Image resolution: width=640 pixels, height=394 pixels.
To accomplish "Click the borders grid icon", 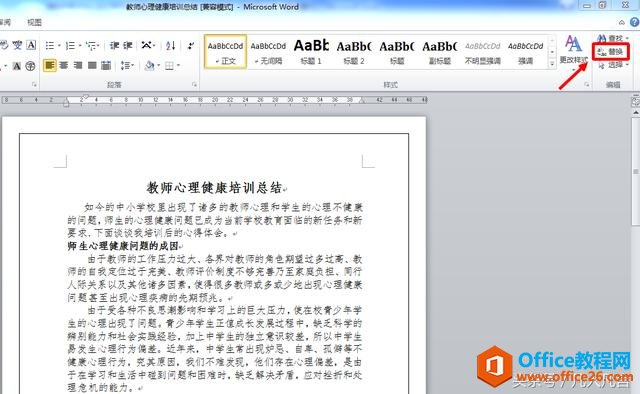I will click(169, 65).
